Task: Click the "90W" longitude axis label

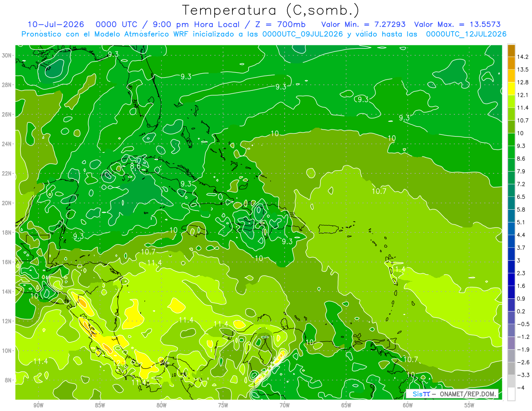Action: point(38,405)
